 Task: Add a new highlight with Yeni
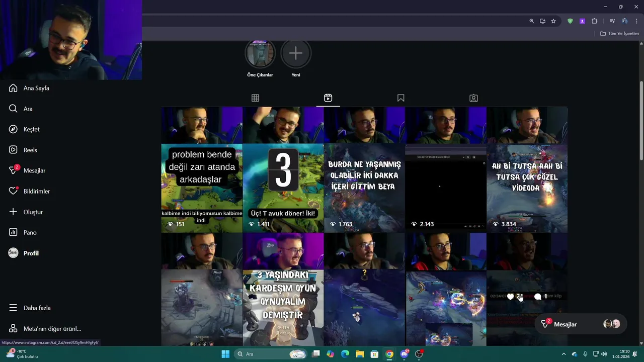[x=296, y=58]
